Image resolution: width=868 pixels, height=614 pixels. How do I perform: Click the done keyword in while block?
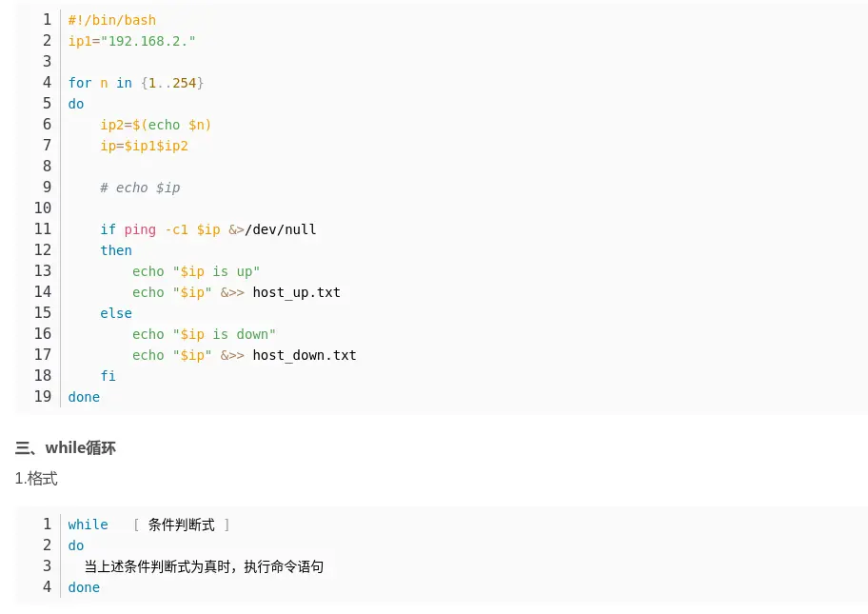[x=84, y=587]
